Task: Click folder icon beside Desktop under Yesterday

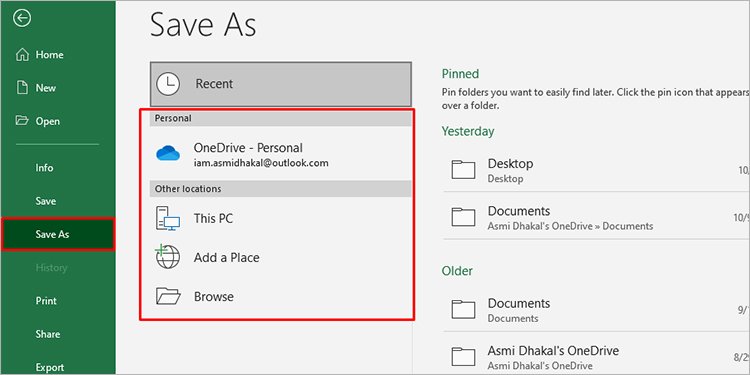Action: point(463,170)
